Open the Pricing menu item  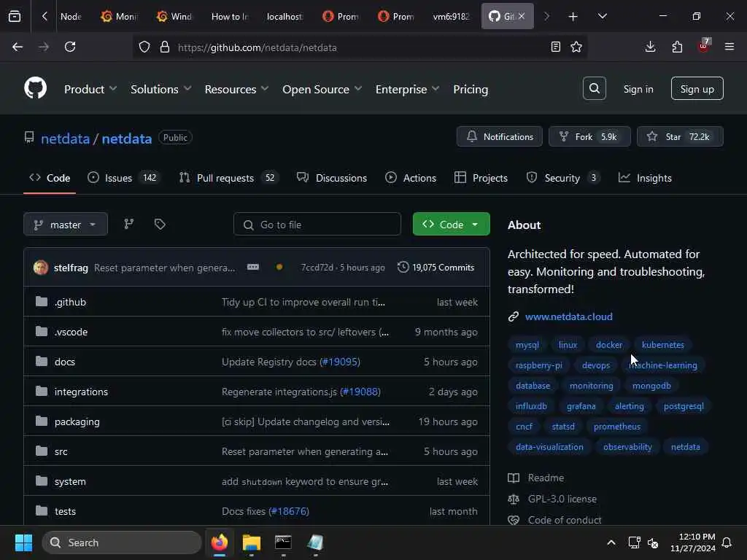pyautogui.click(x=471, y=89)
